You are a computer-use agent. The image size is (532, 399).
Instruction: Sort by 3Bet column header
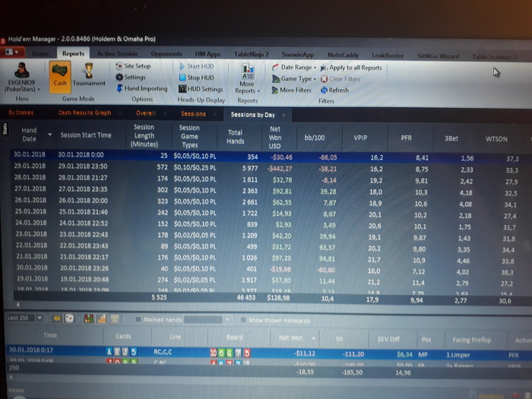click(451, 138)
